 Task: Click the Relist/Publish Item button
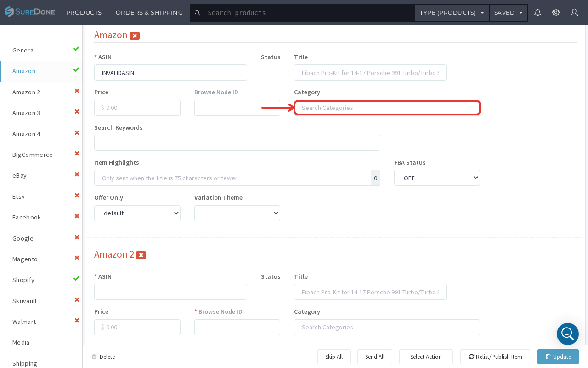point(495,357)
